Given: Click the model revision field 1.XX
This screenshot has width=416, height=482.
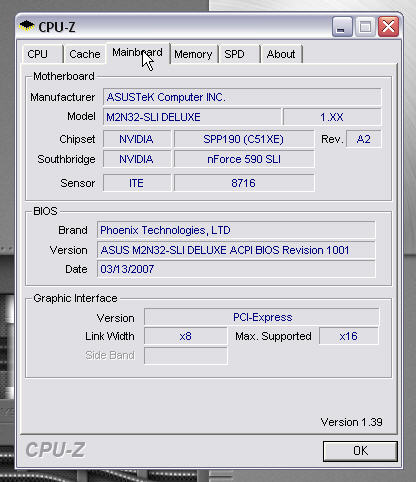Looking at the screenshot, I should point(332,117).
